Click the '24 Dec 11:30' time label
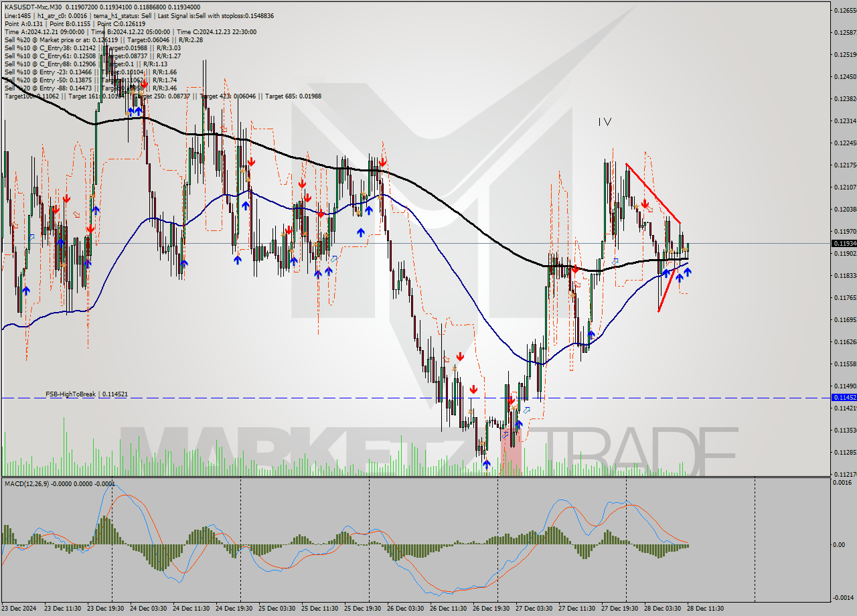The height and width of the screenshot is (616, 857). click(x=191, y=609)
